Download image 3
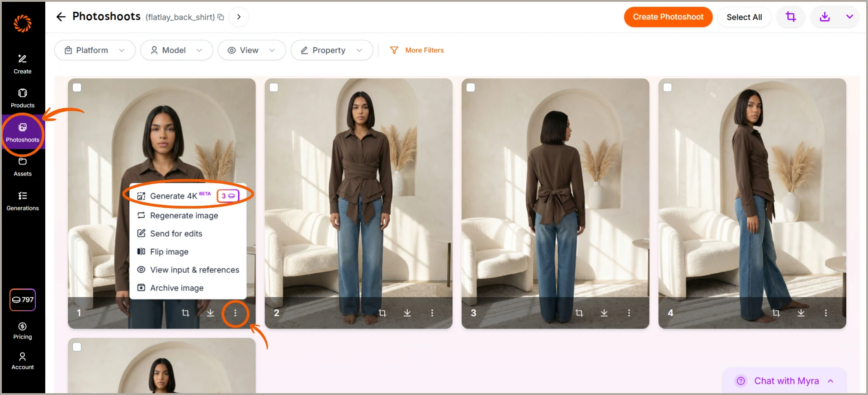Viewport: 868px width, 395px height. tap(604, 313)
